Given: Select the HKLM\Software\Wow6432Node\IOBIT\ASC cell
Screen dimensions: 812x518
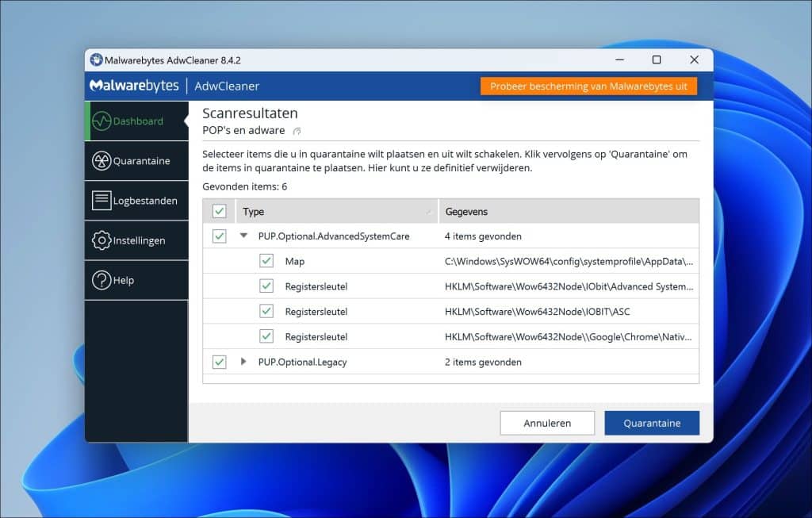Looking at the screenshot, I should pyautogui.click(x=537, y=312).
